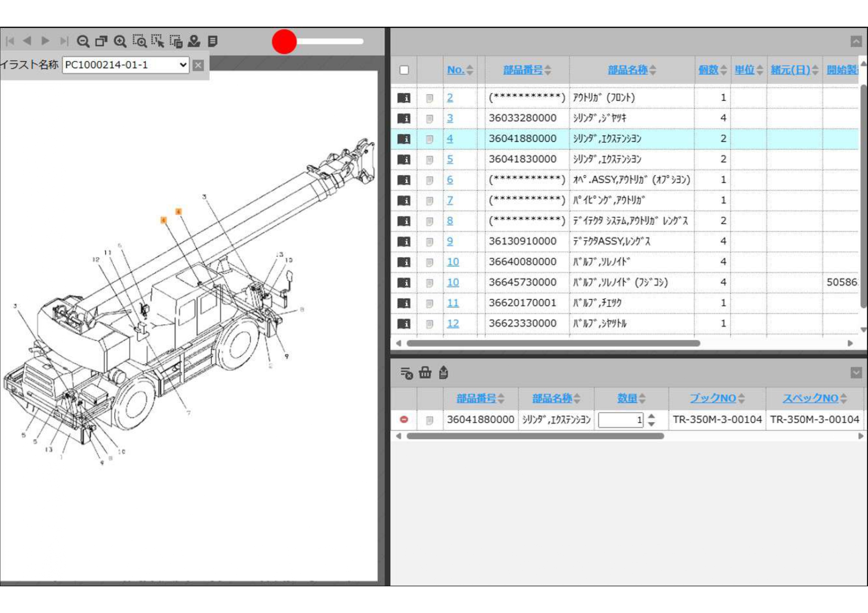Viewport: 868px width, 613px height.
Task: Collapse the parts list panel
Action: 856,42
